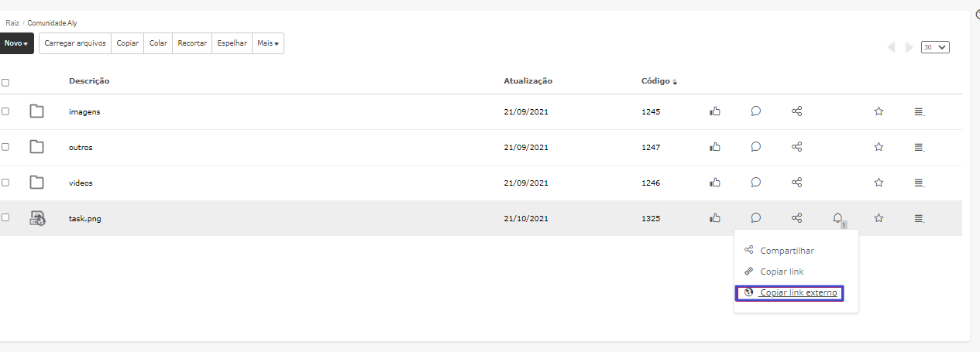Open the Mais dropdown menu
Image resolution: width=980 pixels, height=352 pixels.
point(268,43)
